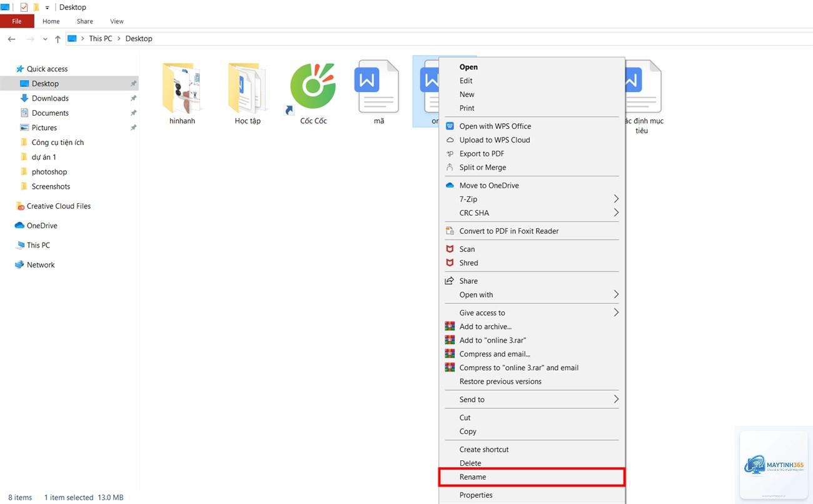Click the cloud icon beside Upload to WPS Cloud
Viewport: 813px width, 504px height.
pos(450,140)
